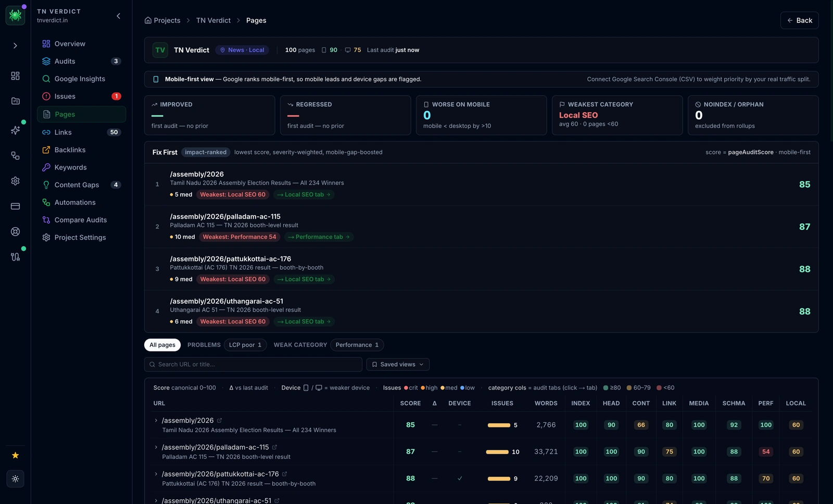Click the Google Insights magnifier icon
This screenshot has width=833, height=504.
[x=46, y=79]
